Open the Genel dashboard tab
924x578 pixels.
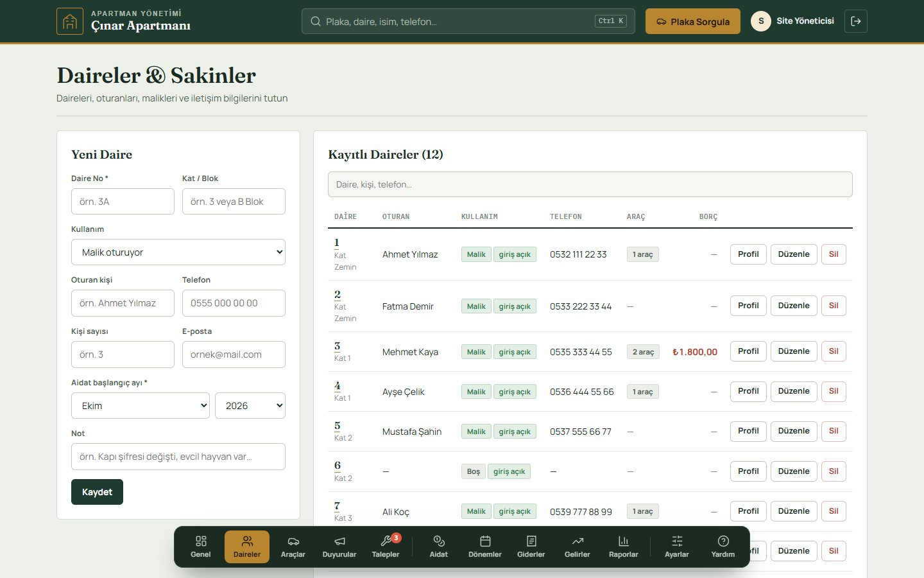click(201, 547)
